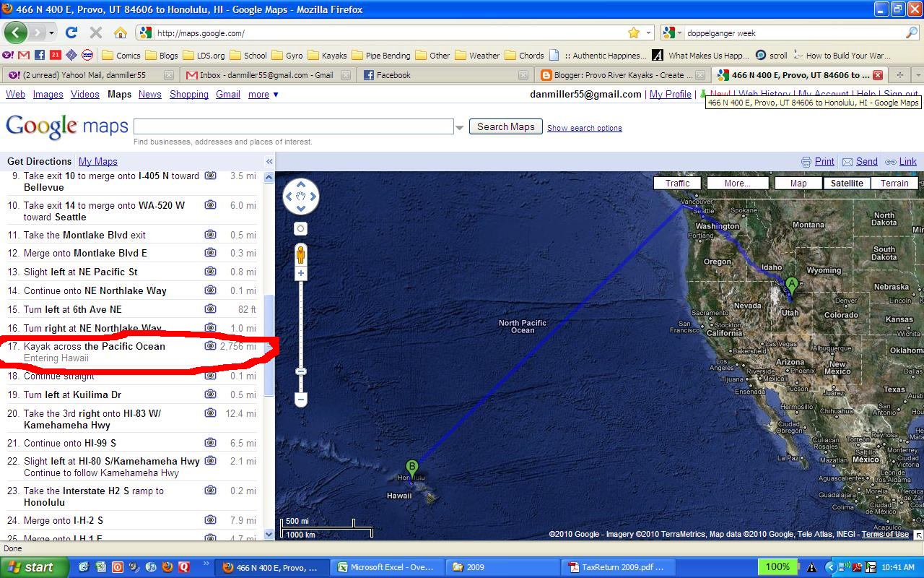
Task: Open the back/forward history dropdown arrow
Action: (52, 33)
